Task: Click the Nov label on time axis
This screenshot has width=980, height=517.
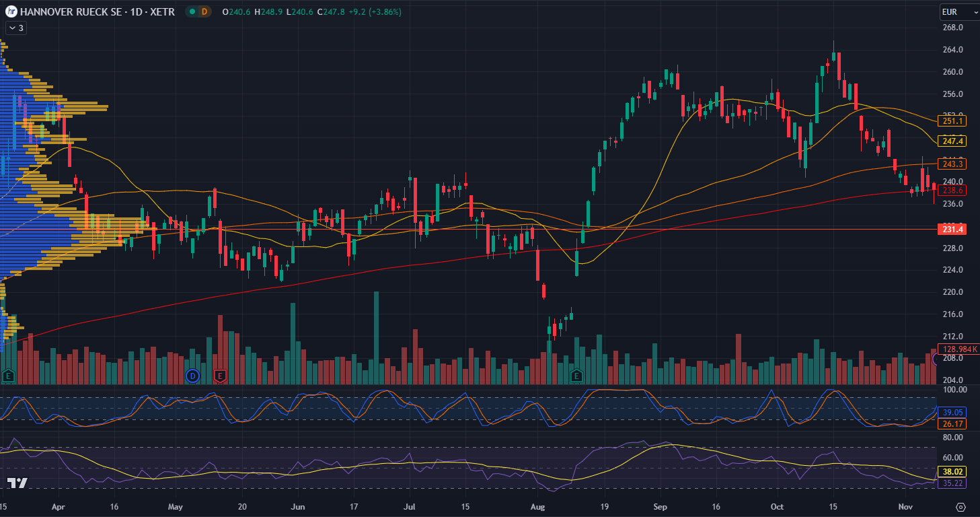Action: [906, 506]
